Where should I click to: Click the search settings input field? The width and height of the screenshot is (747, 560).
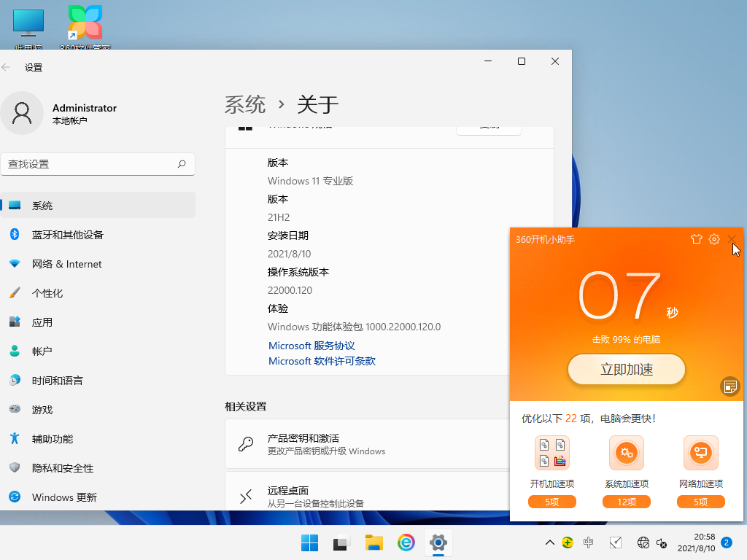click(98, 164)
